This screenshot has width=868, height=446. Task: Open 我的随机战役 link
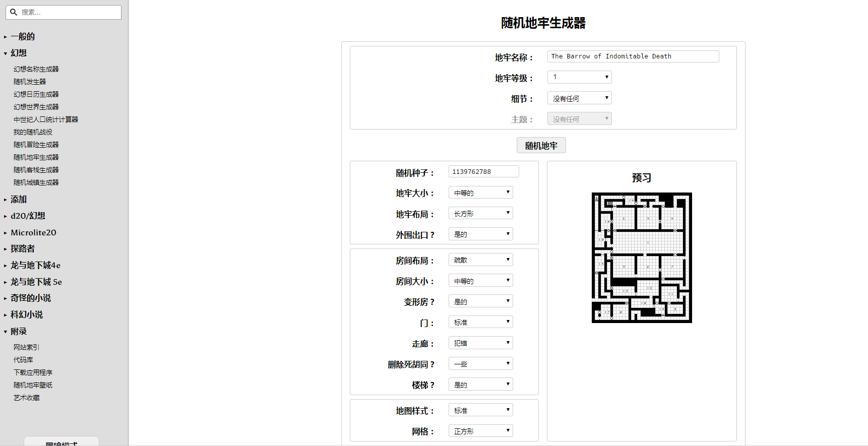pos(33,132)
